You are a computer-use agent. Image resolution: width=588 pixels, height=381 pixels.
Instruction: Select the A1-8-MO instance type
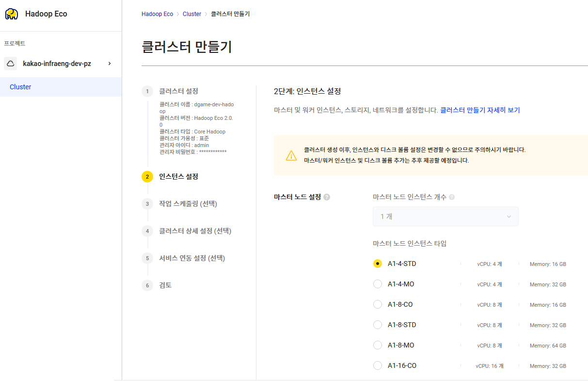click(x=378, y=345)
